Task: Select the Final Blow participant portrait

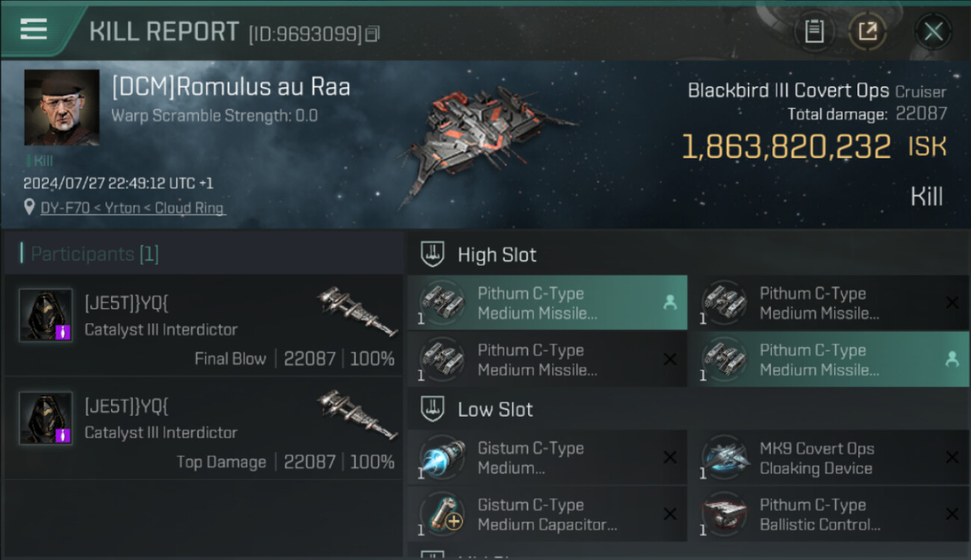Action: point(46,315)
